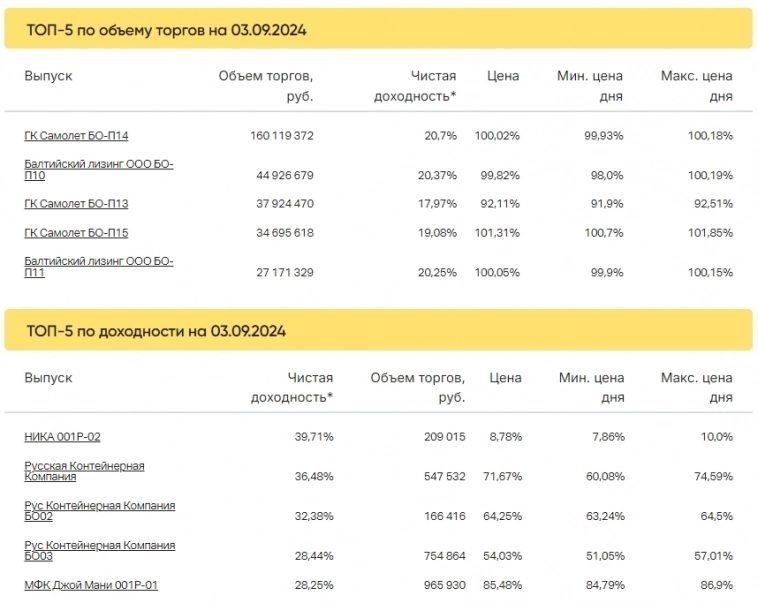Click Объем торгов header in volume table

[x=266, y=86]
